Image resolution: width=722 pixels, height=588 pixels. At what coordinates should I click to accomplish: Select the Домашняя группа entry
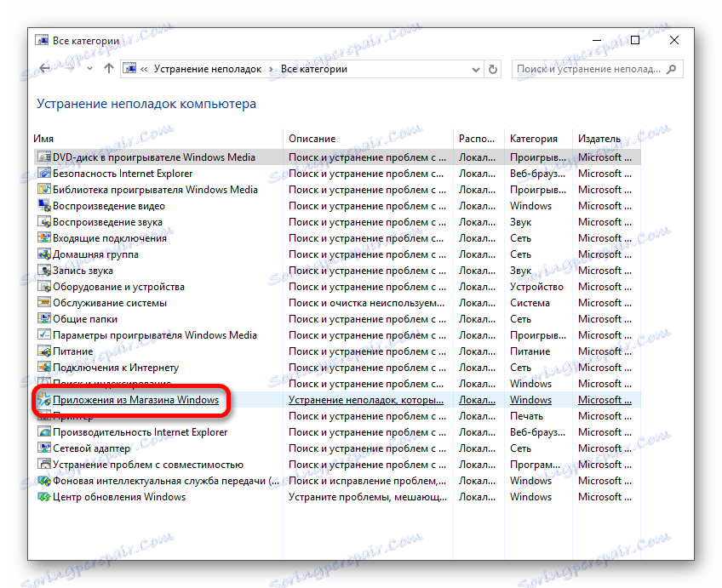[95, 254]
